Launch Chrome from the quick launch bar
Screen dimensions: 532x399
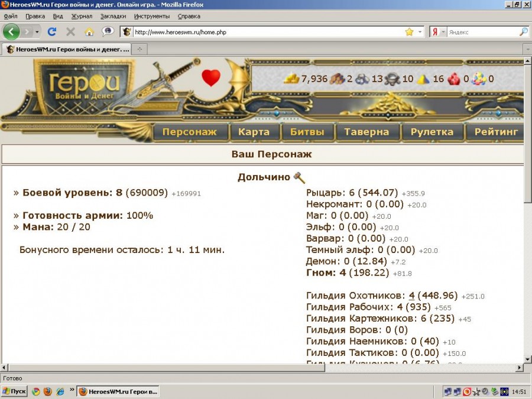(x=35, y=391)
